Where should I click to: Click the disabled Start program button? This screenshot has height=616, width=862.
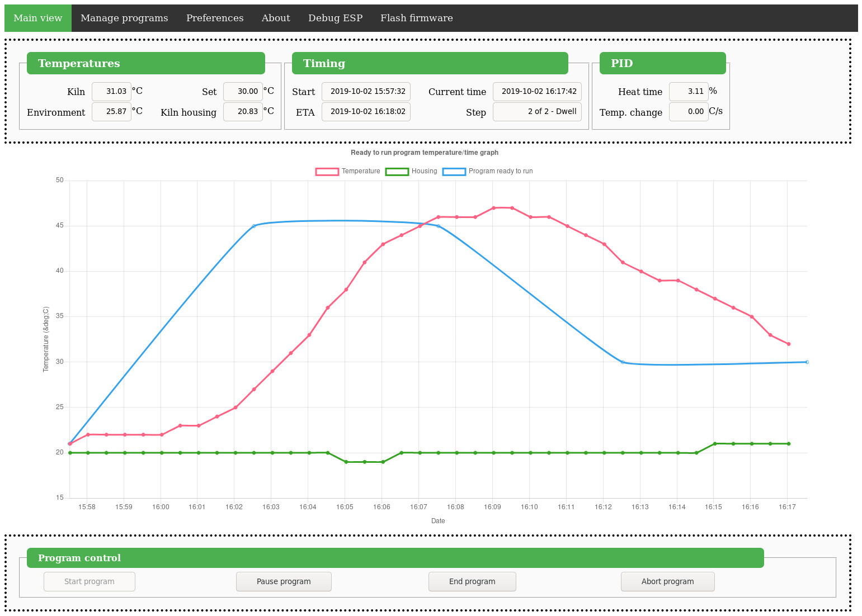click(89, 581)
